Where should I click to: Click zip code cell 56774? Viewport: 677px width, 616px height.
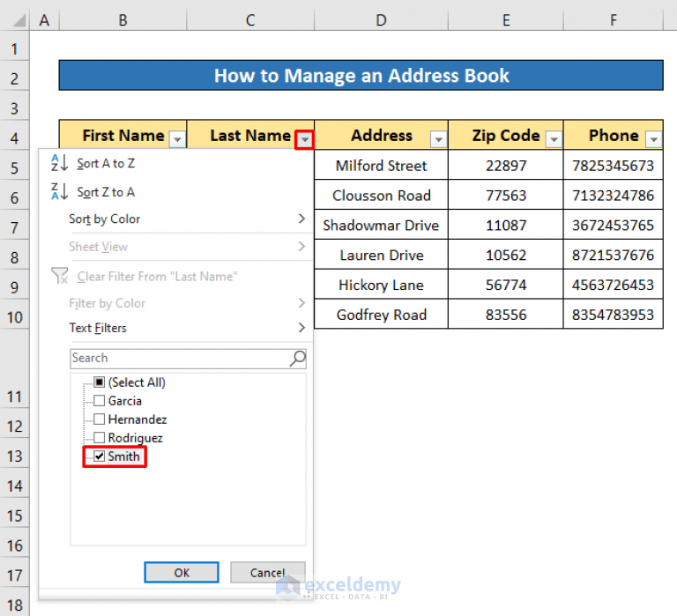click(x=506, y=285)
